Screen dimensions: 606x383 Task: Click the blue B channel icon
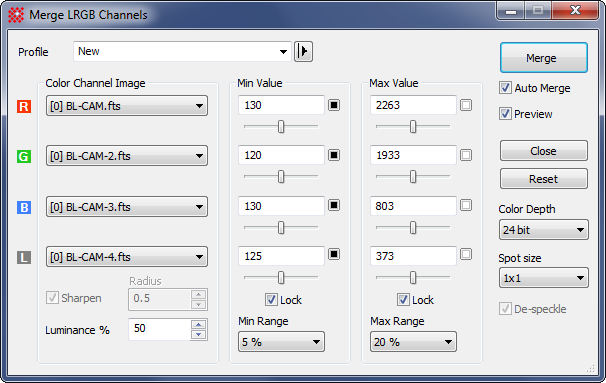pos(24,207)
